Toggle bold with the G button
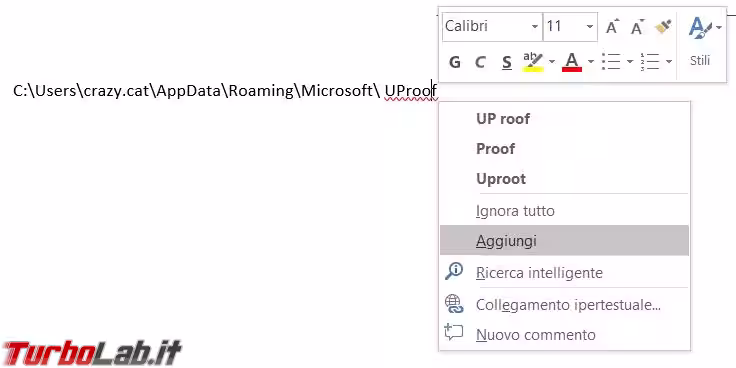736x368 pixels. pos(454,62)
